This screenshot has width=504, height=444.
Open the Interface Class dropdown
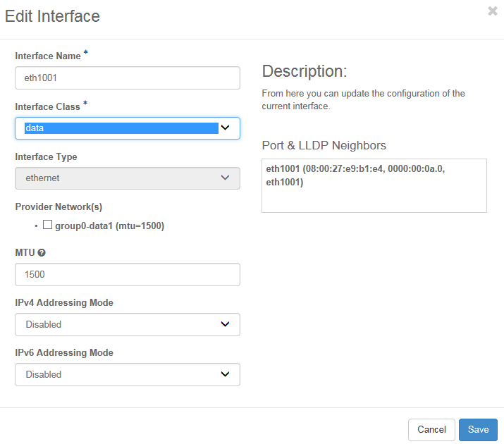point(127,128)
